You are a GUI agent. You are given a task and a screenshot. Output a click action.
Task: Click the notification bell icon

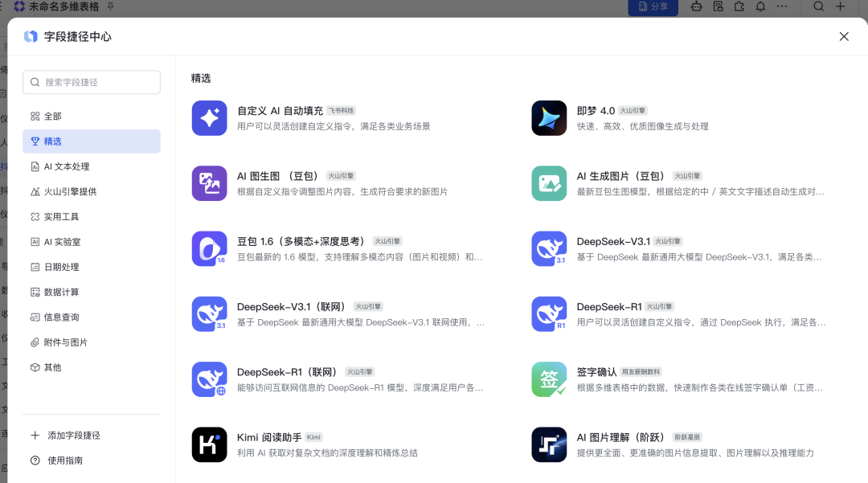(x=761, y=6)
